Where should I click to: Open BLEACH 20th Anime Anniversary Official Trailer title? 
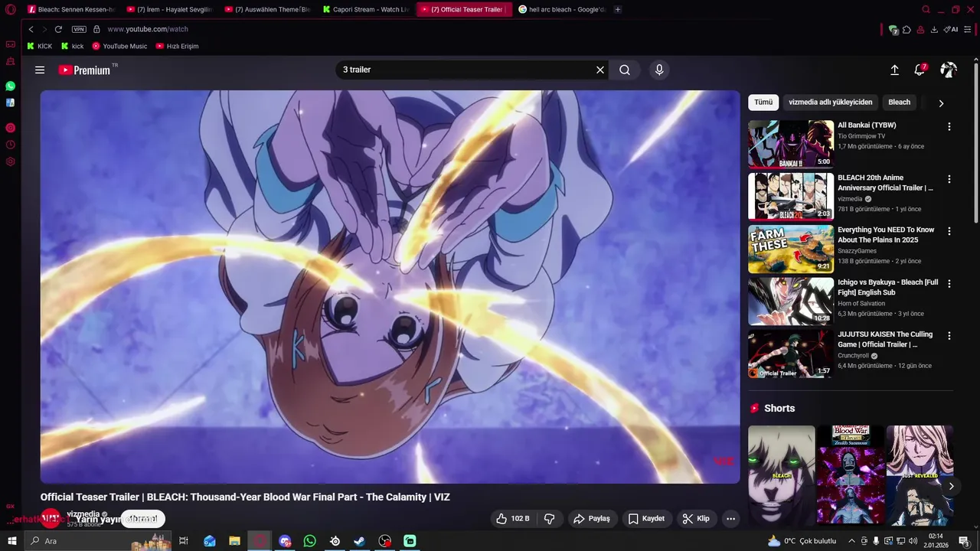tap(885, 183)
